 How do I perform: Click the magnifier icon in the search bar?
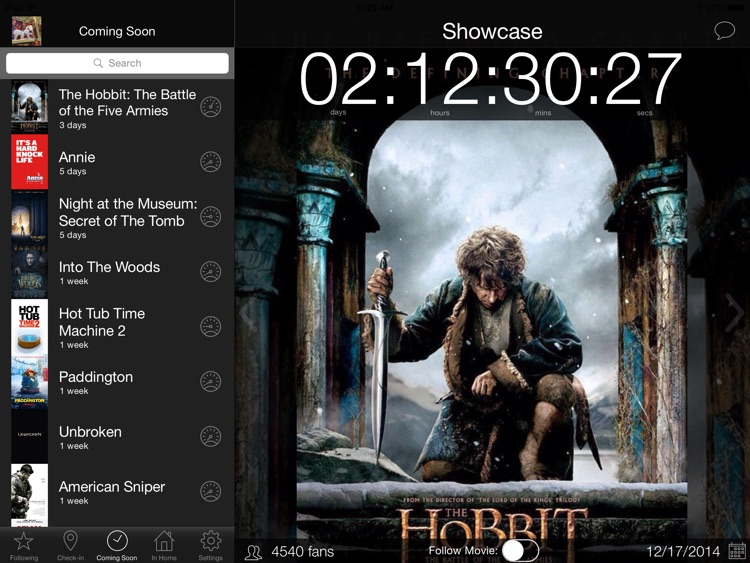pyautogui.click(x=98, y=63)
